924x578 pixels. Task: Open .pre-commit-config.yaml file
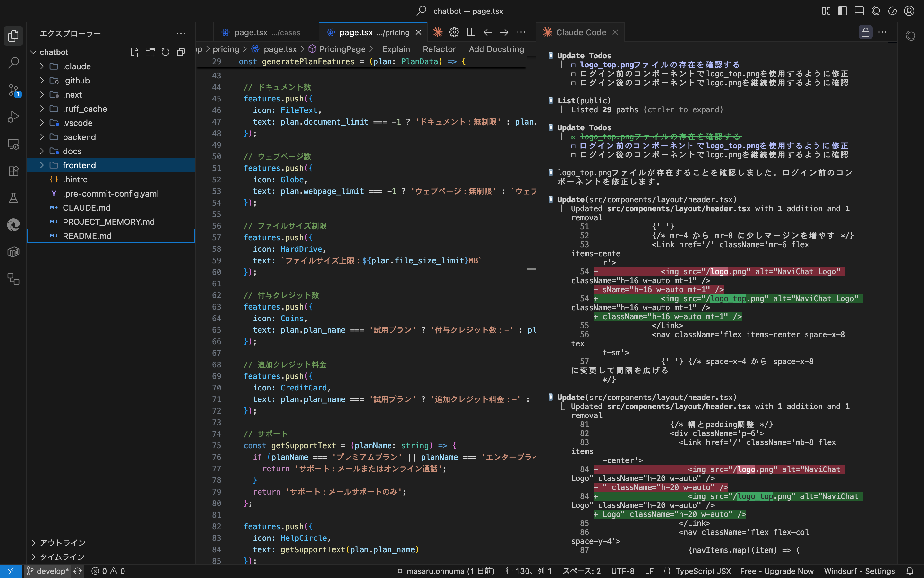point(111,194)
